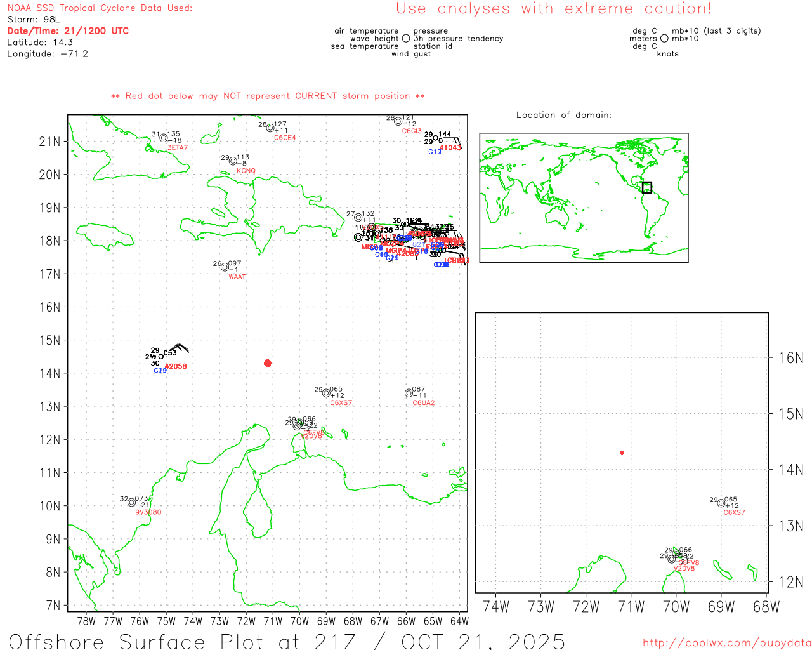
Task: Select the Use analyses with extreme caution warning
Action: [x=554, y=8]
